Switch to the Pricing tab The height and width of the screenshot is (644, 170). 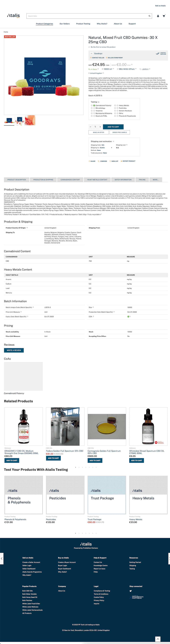click(x=142, y=180)
